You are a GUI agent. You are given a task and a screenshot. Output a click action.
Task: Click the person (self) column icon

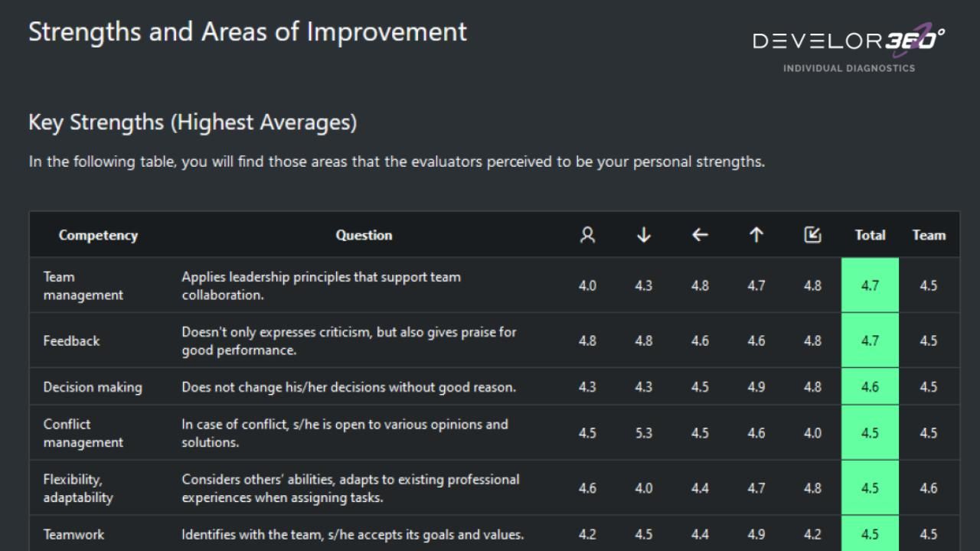pyautogui.click(x=587, y=236)
